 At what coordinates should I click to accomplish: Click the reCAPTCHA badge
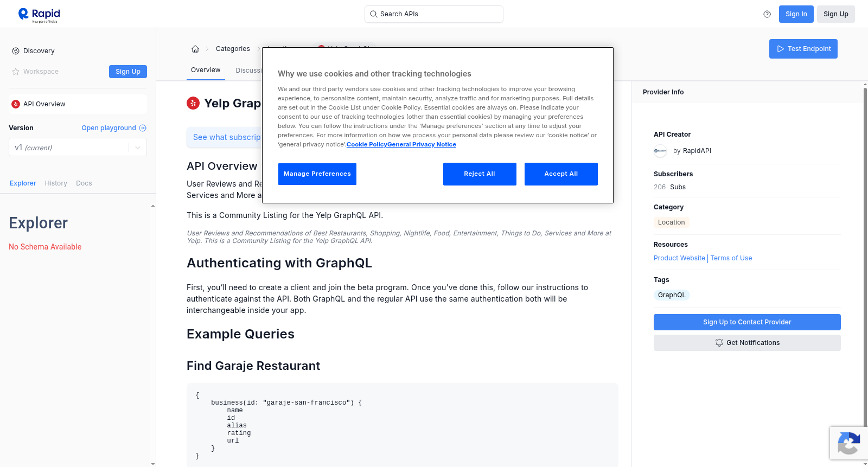848,443
